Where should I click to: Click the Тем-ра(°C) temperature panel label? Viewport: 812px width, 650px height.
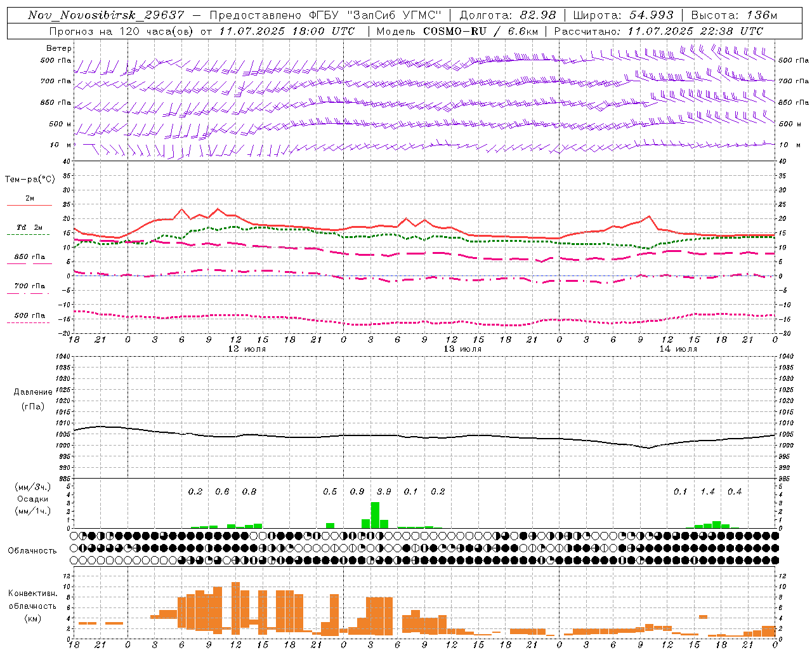pos(30,180)
